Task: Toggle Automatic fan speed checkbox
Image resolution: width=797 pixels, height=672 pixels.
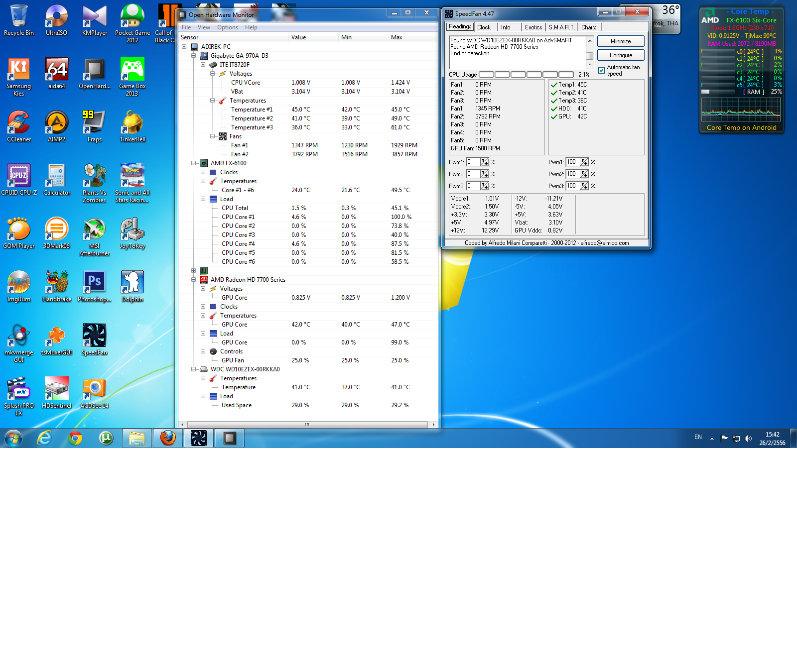Action: click(601, 70)
